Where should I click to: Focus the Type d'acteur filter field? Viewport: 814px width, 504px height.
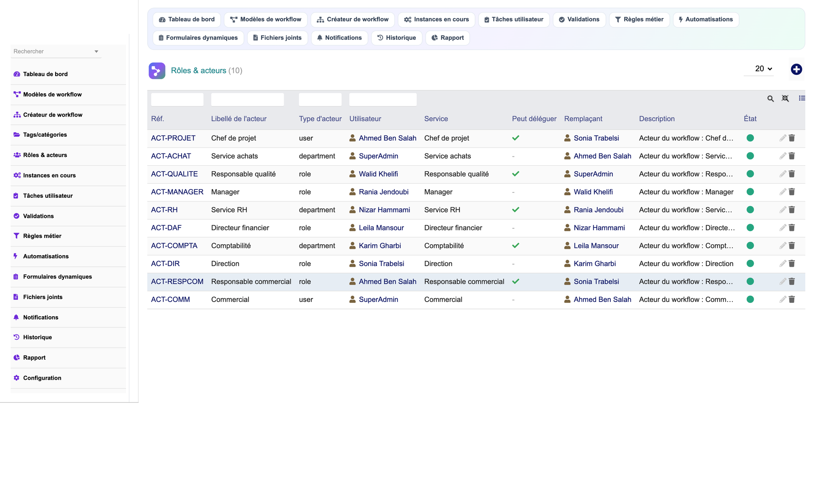(320, 100)
